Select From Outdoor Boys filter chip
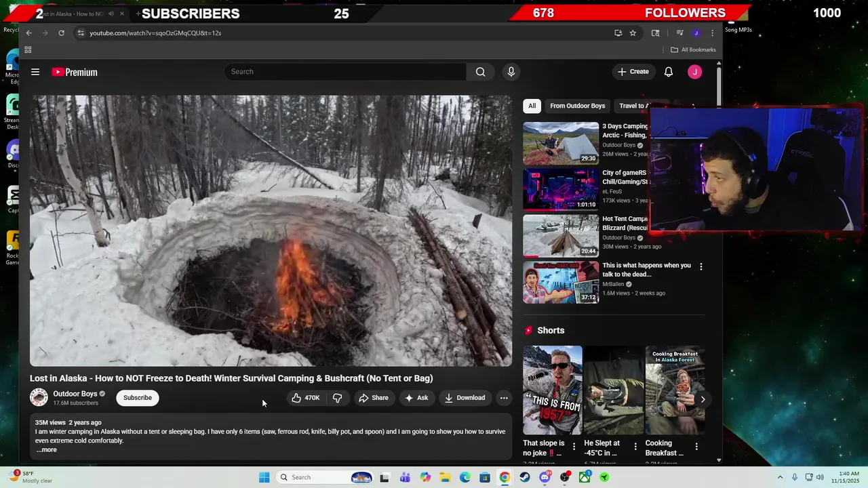868x488 pixels. point(577,106)
